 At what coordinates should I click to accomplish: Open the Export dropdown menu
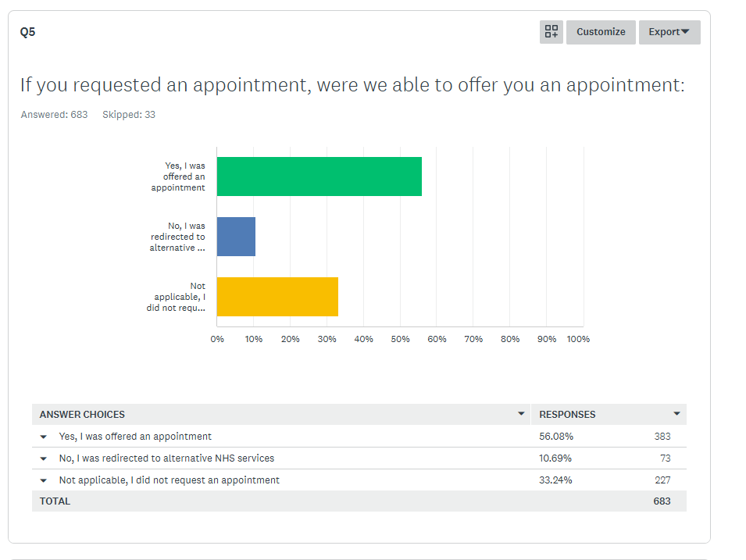pyautogui.click(x=669, y=32)
